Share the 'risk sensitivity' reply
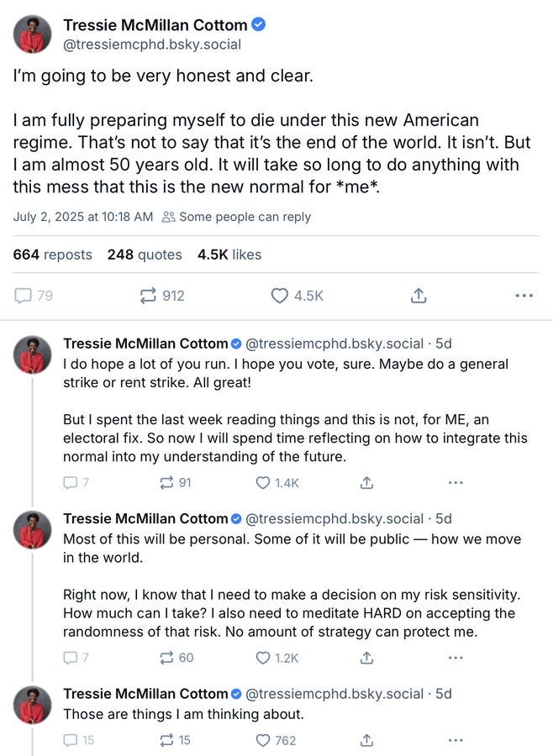Screen dimensions: 553x756 pos(366,658)
